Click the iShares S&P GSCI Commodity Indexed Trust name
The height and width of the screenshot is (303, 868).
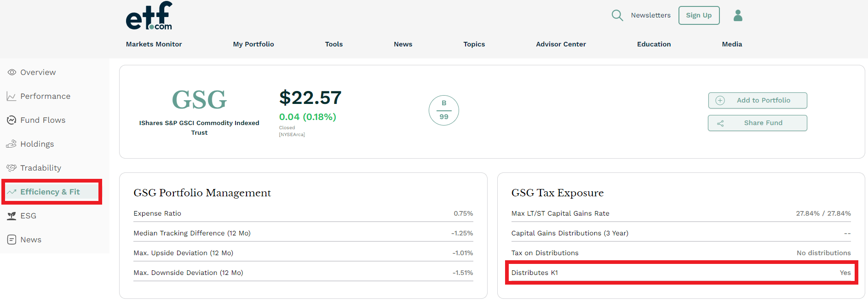(x=199, y=128)
